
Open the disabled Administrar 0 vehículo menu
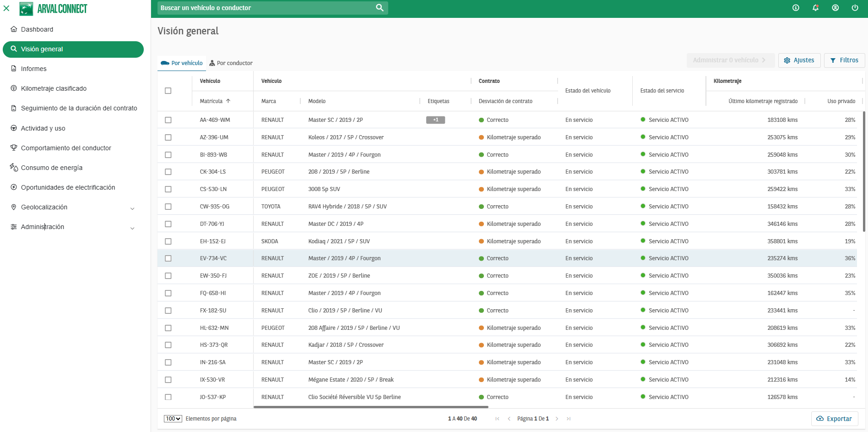pyautogui.click(x=730, y=60)
